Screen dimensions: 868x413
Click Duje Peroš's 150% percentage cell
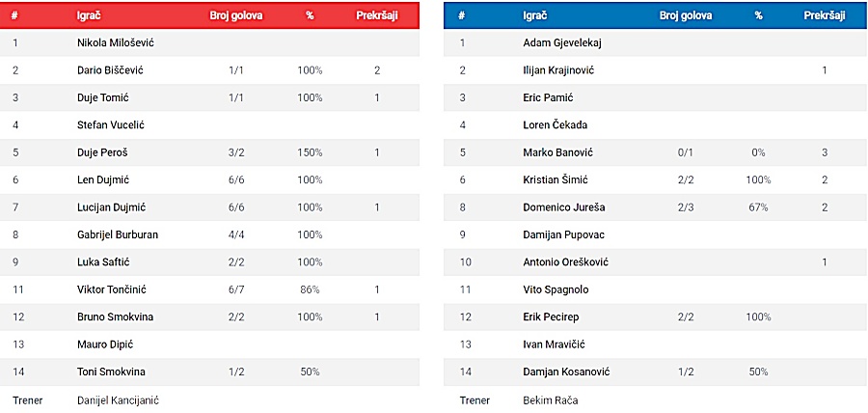(x=310, y=152)
